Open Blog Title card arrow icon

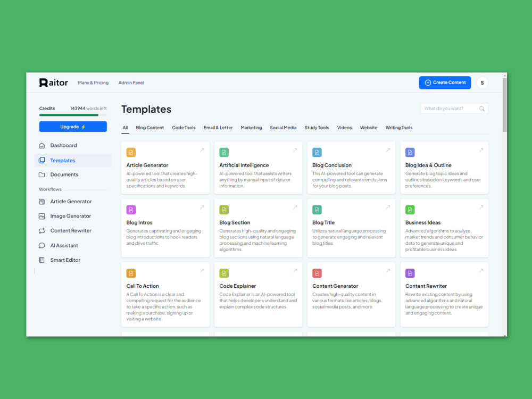388,207
